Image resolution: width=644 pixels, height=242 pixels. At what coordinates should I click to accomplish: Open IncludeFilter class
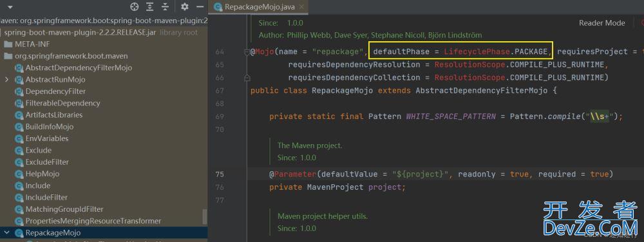pyautogui.click(x=46, y=198)
